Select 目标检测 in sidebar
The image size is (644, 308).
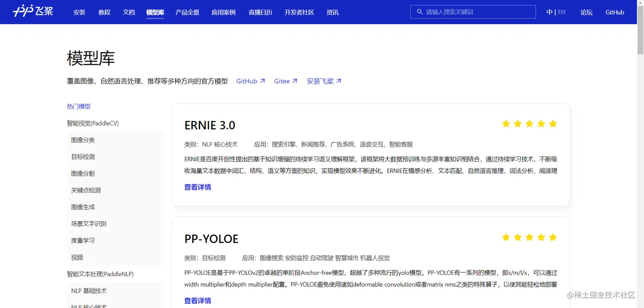click(x=83, y=157)
